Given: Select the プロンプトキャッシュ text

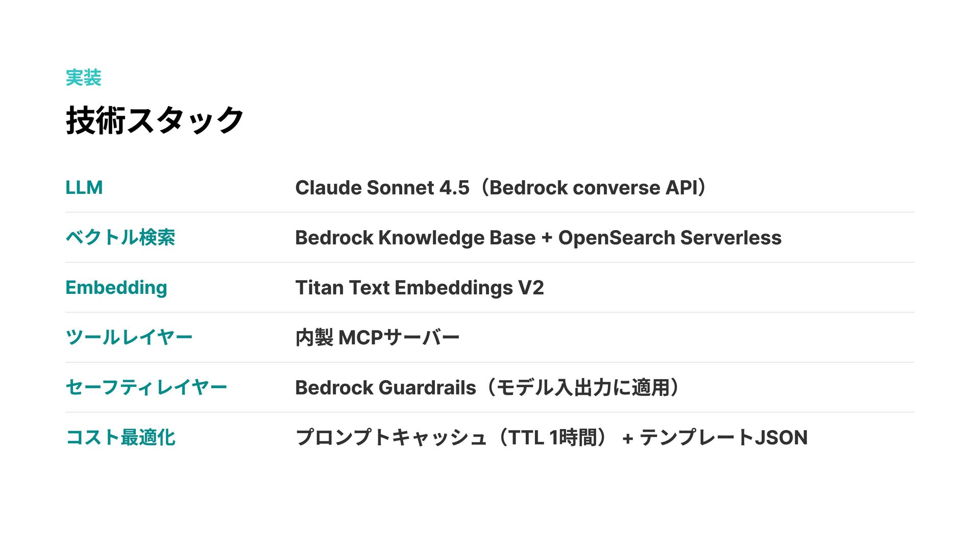Looking at the screenshot, I should pos(391,437).
